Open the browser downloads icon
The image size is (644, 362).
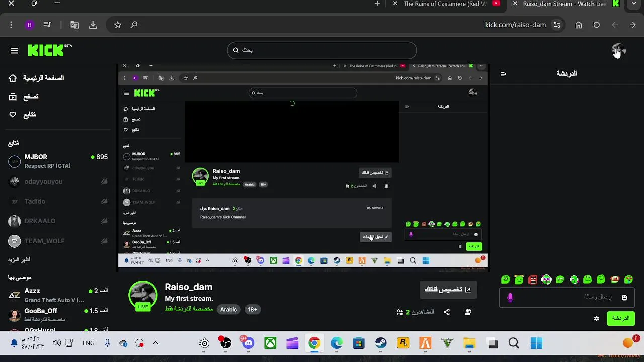[x=93, y=25]
